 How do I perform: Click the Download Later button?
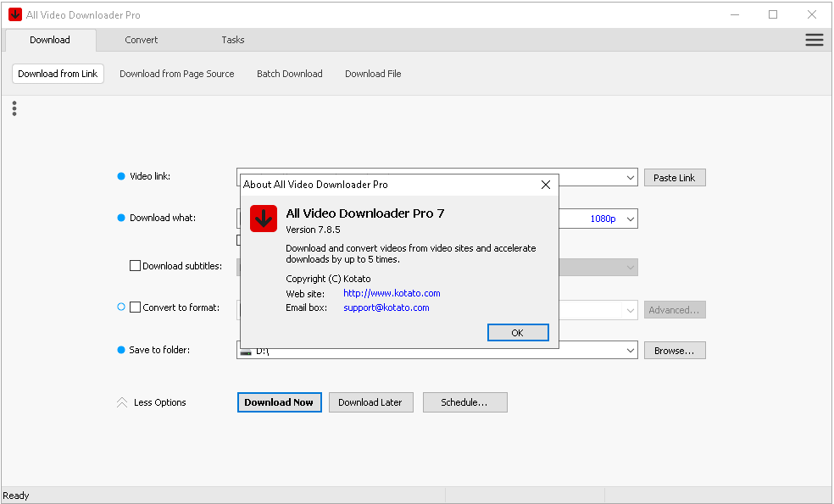[370, 402]
